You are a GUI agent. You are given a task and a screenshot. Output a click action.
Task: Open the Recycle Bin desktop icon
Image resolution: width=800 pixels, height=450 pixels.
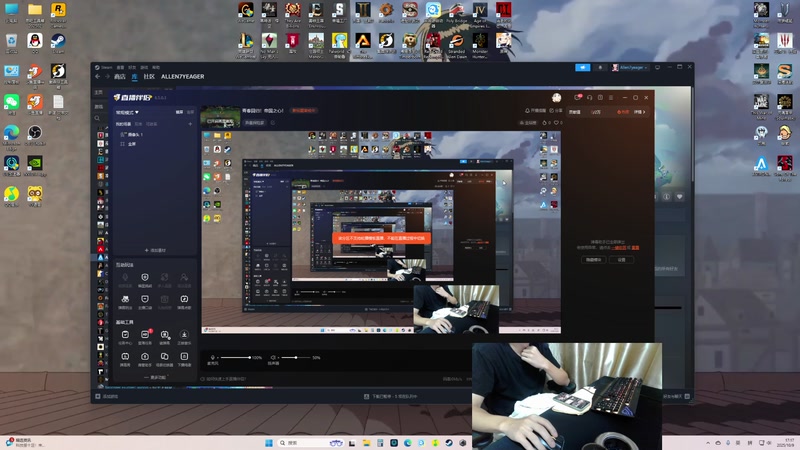point(11,43)
